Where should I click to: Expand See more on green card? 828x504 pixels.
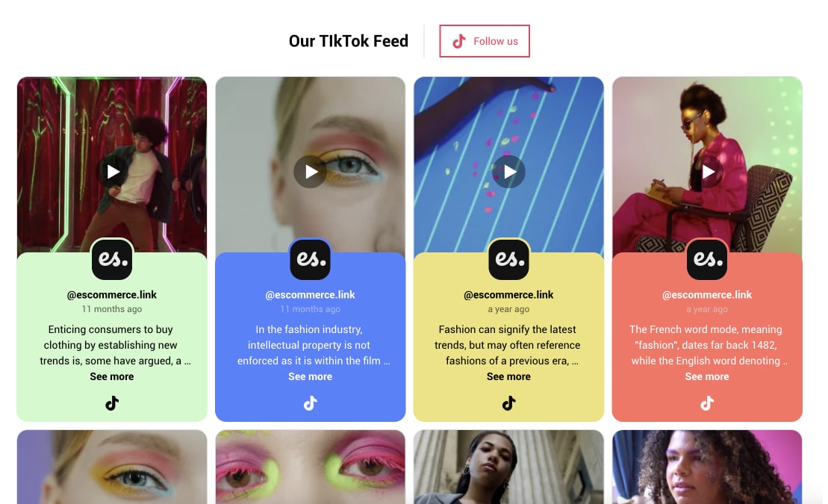coord(112,376)
